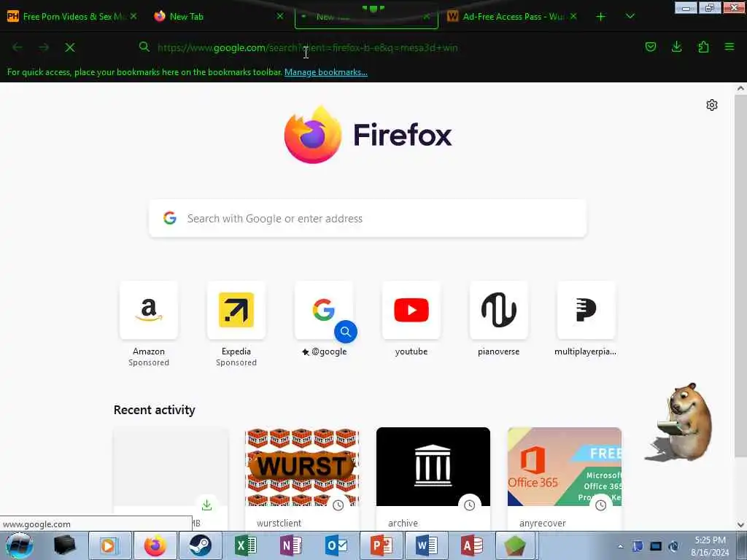Click the taskbar clock showing 5:25 PM
This screenshot has height=560, width=747.
coord(710,546)
